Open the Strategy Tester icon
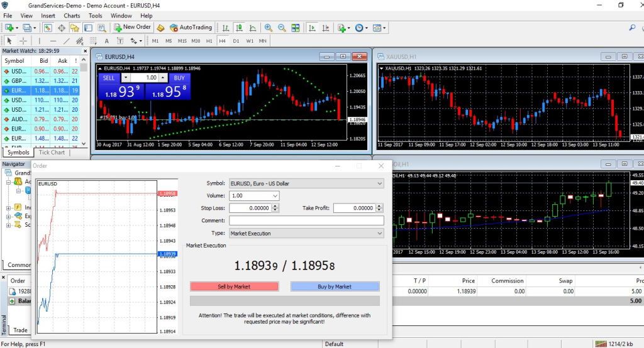 tap(101, 28)
